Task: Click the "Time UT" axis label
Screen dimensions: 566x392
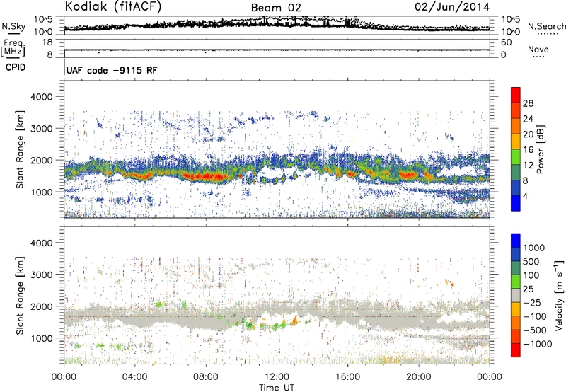Action: pyautogui.click(x=277, y=388)
